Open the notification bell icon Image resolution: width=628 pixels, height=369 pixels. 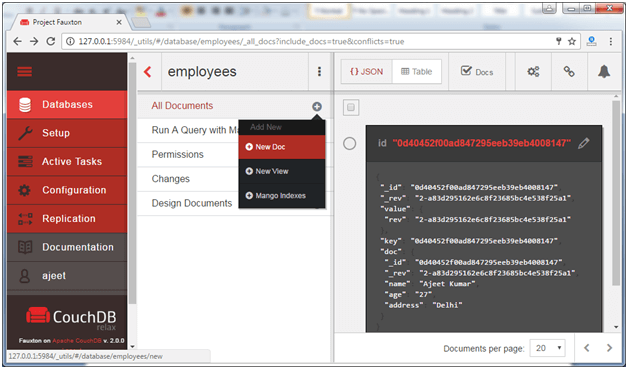pyautogui.click(x=604, y=72)
